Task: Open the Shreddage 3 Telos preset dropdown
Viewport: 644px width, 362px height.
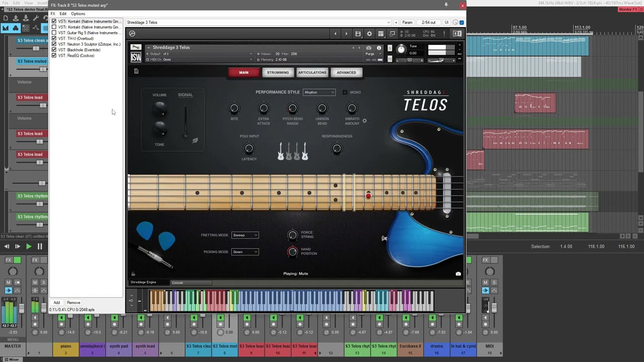Action: coord(258,23)
